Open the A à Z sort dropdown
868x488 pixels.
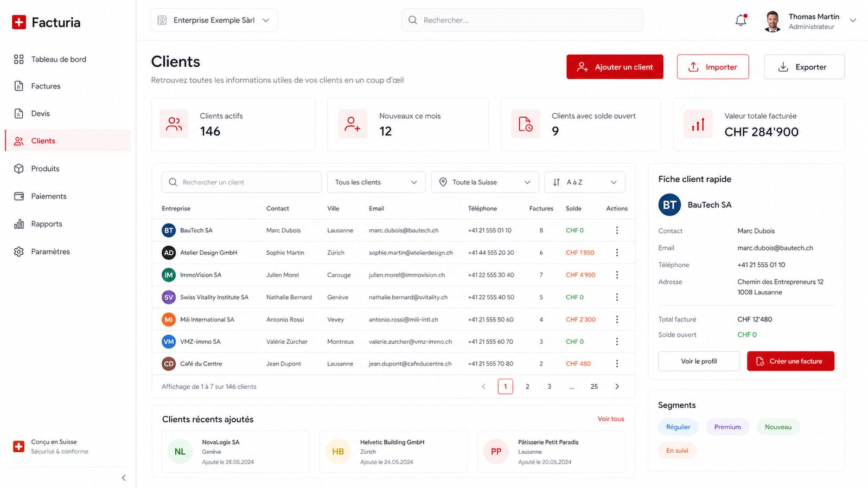(x=585, y=182)
